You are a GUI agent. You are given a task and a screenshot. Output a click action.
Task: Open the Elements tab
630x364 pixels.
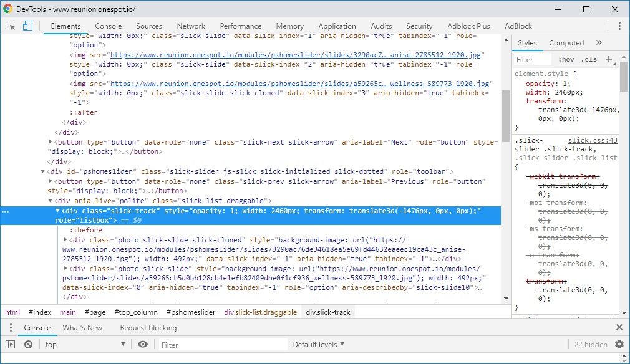coord(65,26)
